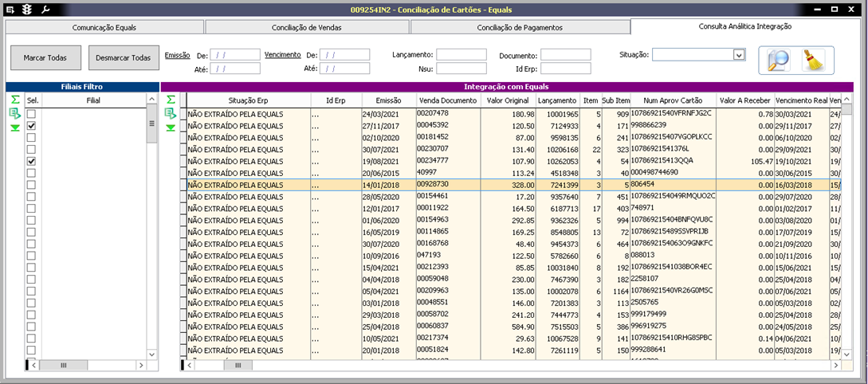This screenshot has width=868, height=384.
Task: Check the first checkbox in Filiais Filtro list
Action: point(32,114)
